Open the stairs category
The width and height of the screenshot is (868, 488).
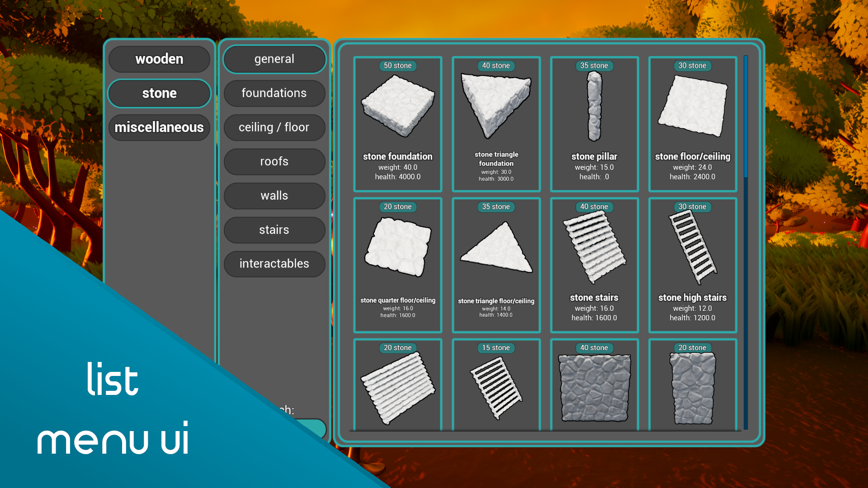274,230
